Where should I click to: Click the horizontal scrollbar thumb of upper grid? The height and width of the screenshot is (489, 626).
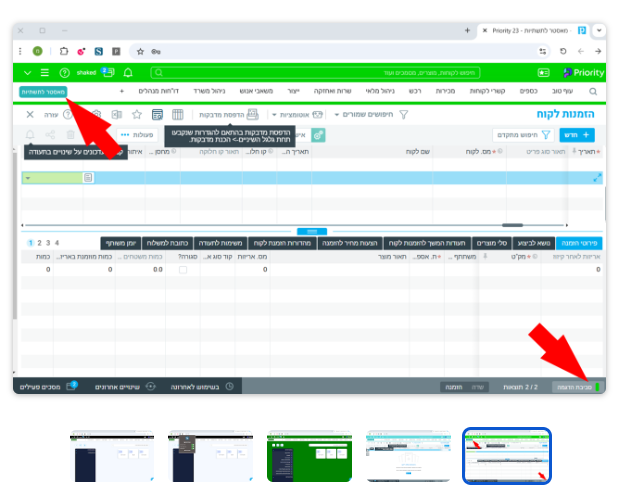tap(512, 225)
